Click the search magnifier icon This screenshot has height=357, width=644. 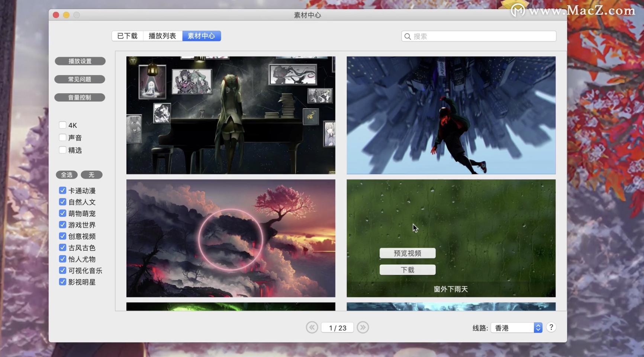coord(408,36)
